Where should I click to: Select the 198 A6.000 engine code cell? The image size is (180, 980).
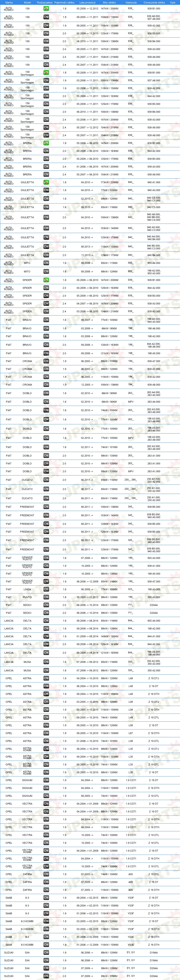pyautogui.click(x=154, y=328)
